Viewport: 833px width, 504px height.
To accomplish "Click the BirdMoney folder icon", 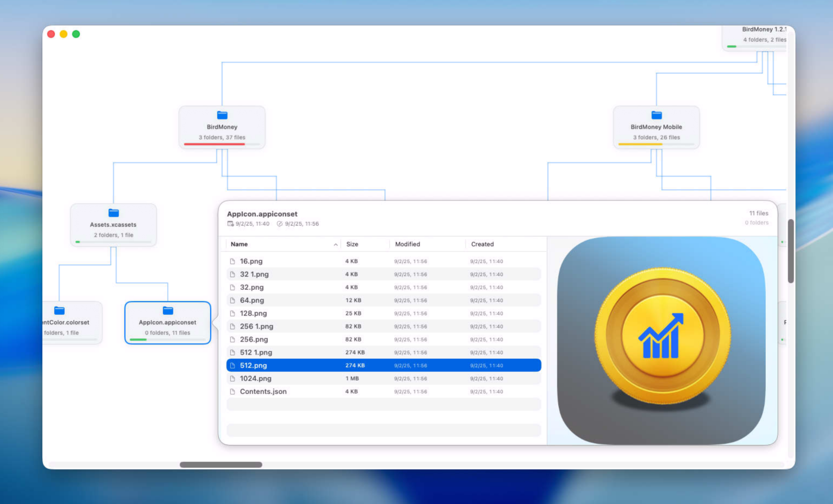I will pyautogui.click(x=222, y=115).
